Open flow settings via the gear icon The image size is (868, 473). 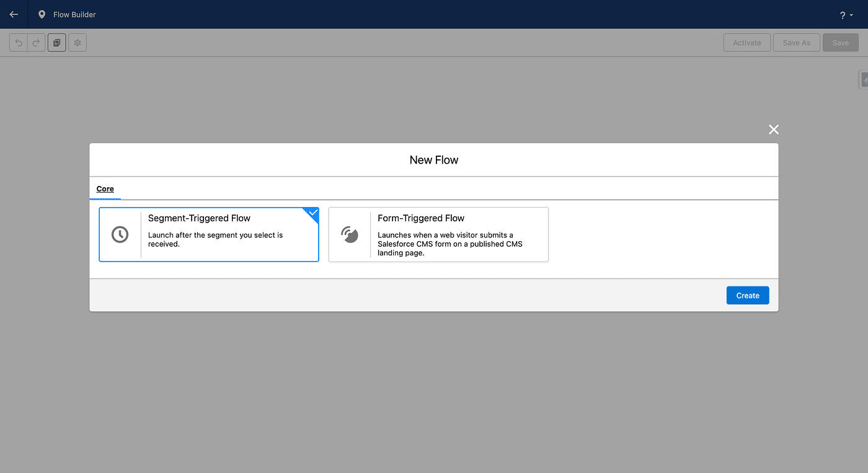[x=77, y=43]
